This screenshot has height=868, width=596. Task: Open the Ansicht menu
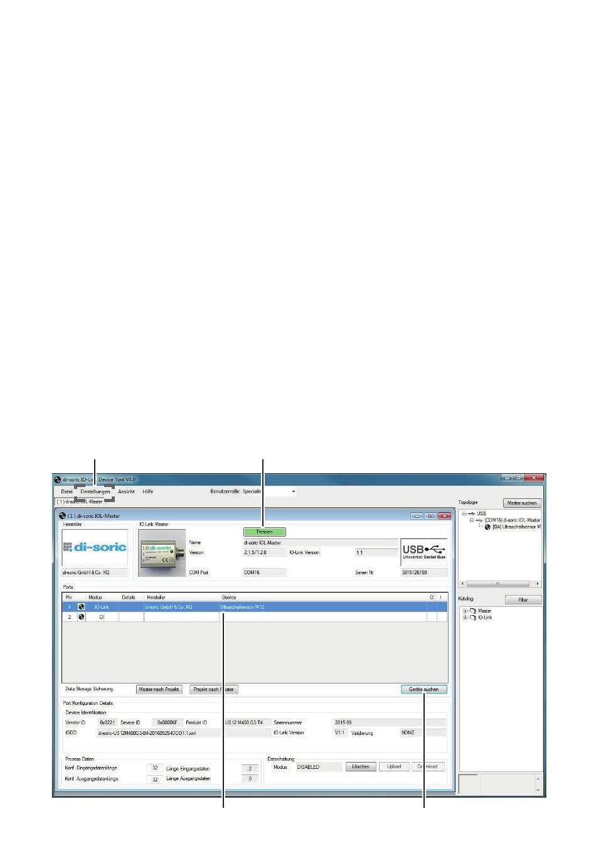click(126, 491)
